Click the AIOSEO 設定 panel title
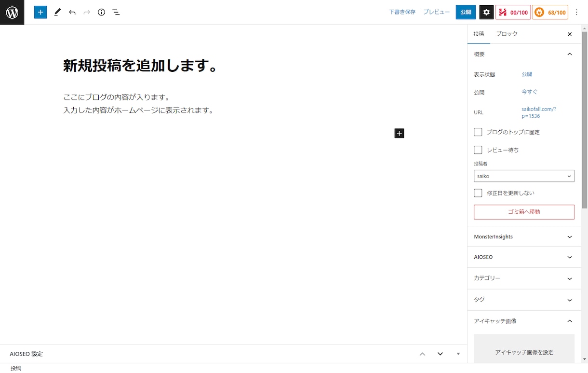This screenshot has height=373, width=588. point(27,354)
